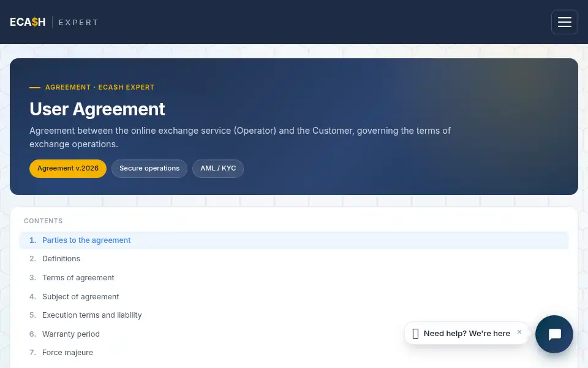This screenshot has height=368, width=588.
Task: Click the AGREEMENT · ECASH EXPERT eyebrow text
Action: pyautogui.click(x=100, y=87)
